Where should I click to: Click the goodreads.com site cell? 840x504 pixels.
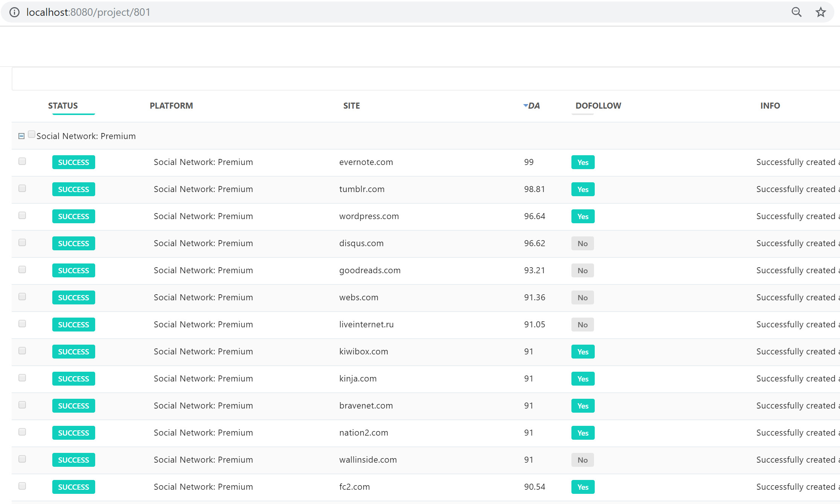[x=370, y=271]
